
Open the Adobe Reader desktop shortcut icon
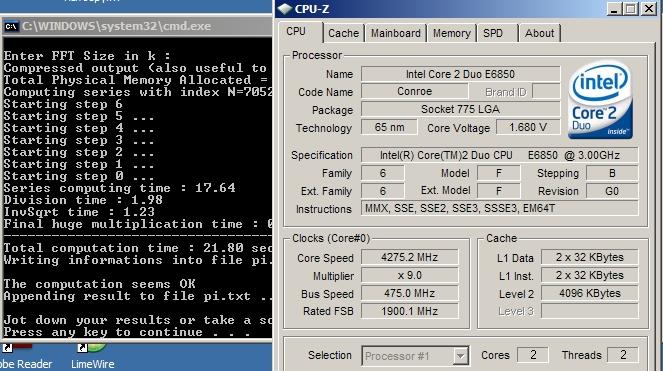click(x=17, y=348)
